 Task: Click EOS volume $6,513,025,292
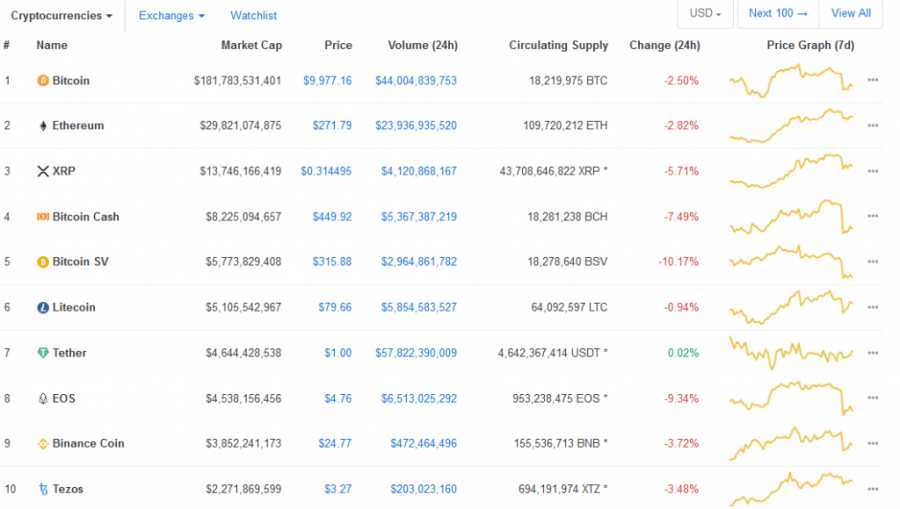[419, 398]
